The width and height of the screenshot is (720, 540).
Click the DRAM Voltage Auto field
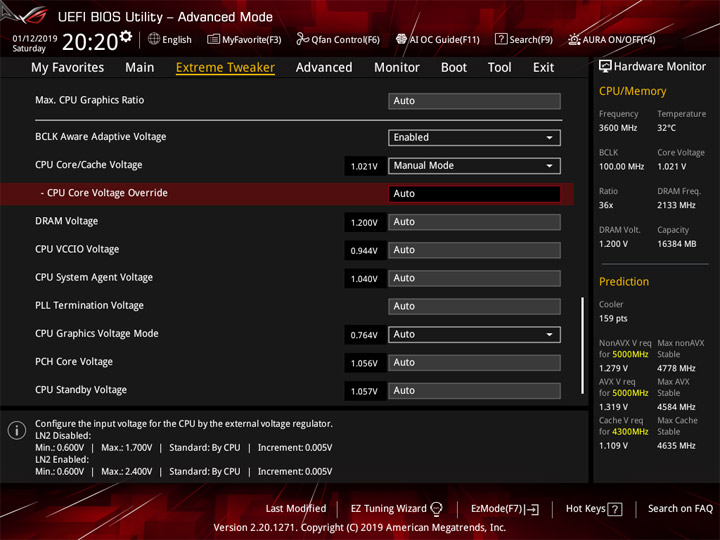coord(474,222)
